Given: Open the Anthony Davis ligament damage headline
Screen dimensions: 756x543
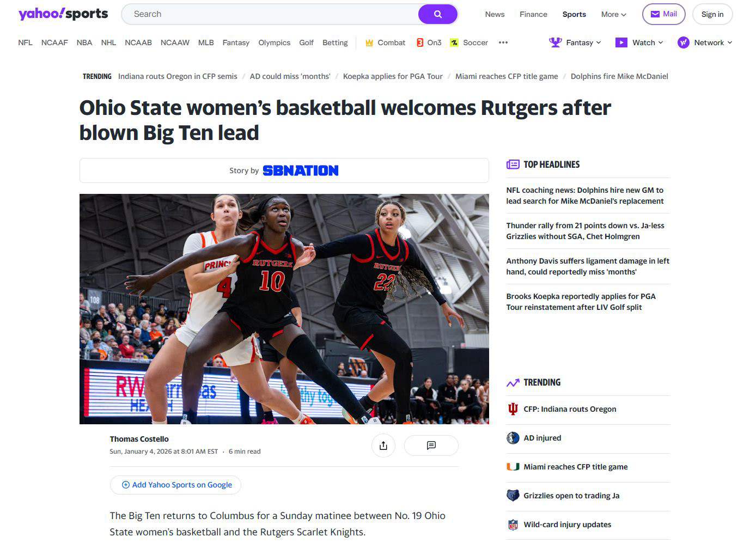Looking at the screenshot, I should click(588, 266).
